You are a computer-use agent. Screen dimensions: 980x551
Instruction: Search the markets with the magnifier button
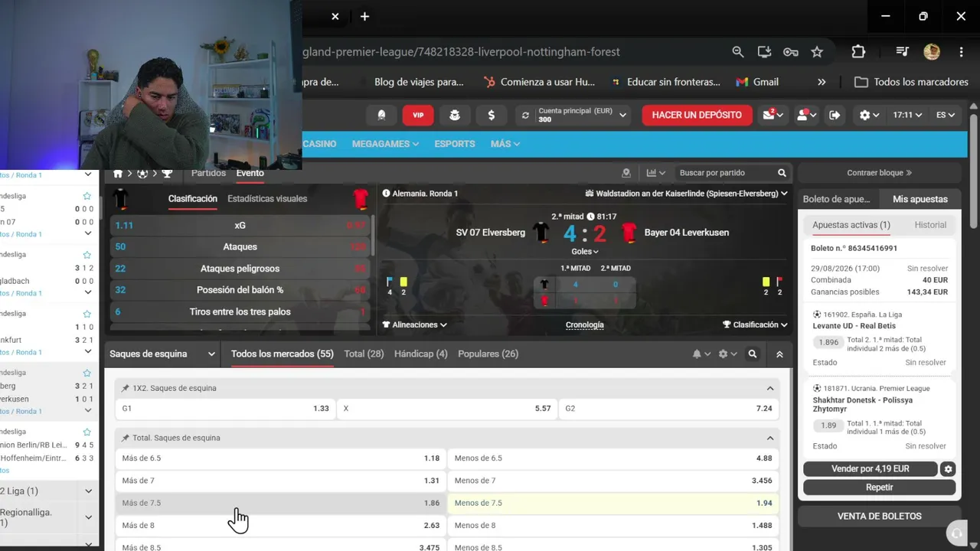point(753,354)
